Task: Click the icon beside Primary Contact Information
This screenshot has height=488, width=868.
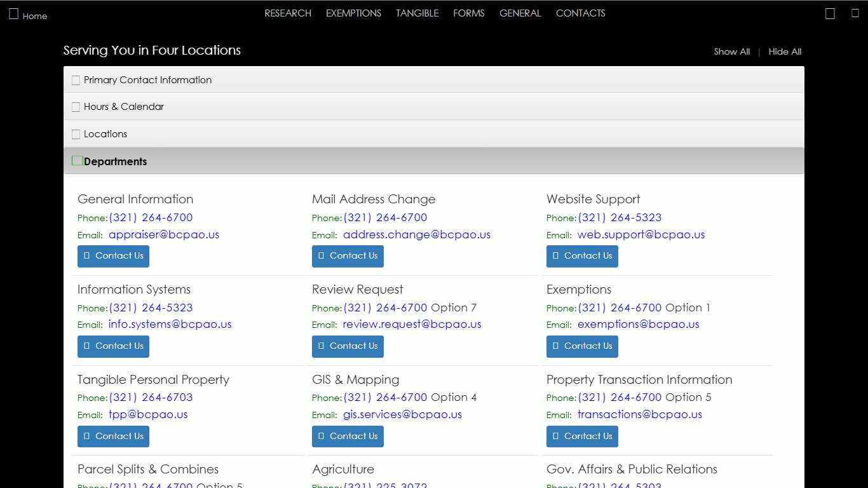Action: click(76, 80)
